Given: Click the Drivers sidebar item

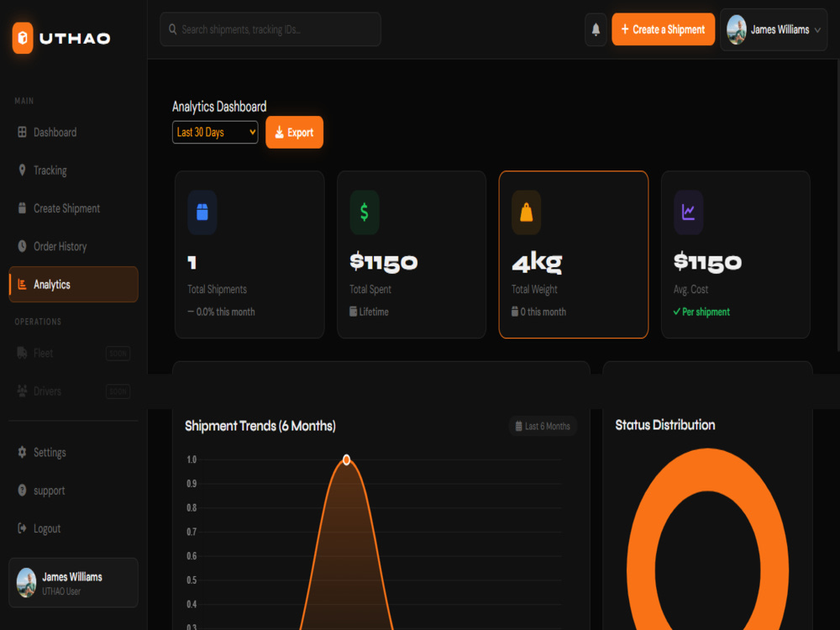Looking at the screenshot, I should (73, 391).
